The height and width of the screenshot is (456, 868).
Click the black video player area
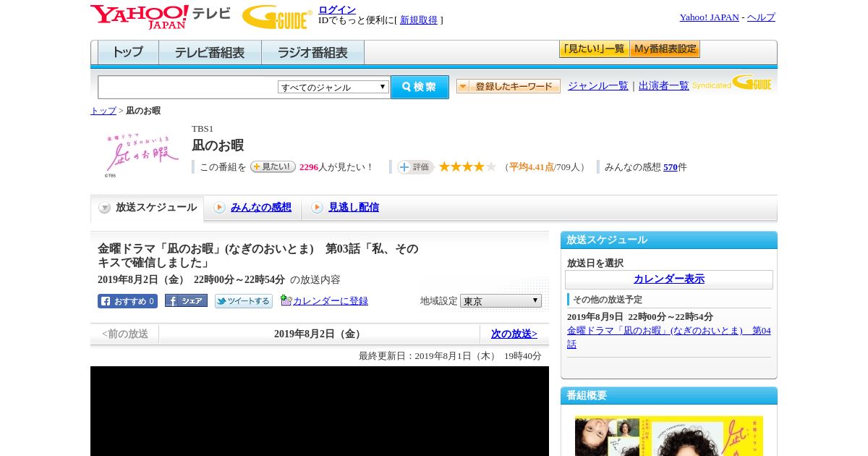(x=320, y=411)
